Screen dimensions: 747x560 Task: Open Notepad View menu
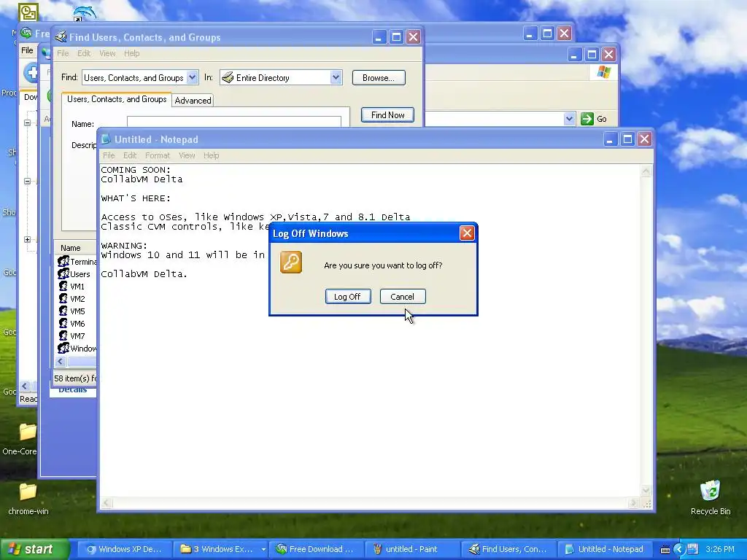[187, 155]
